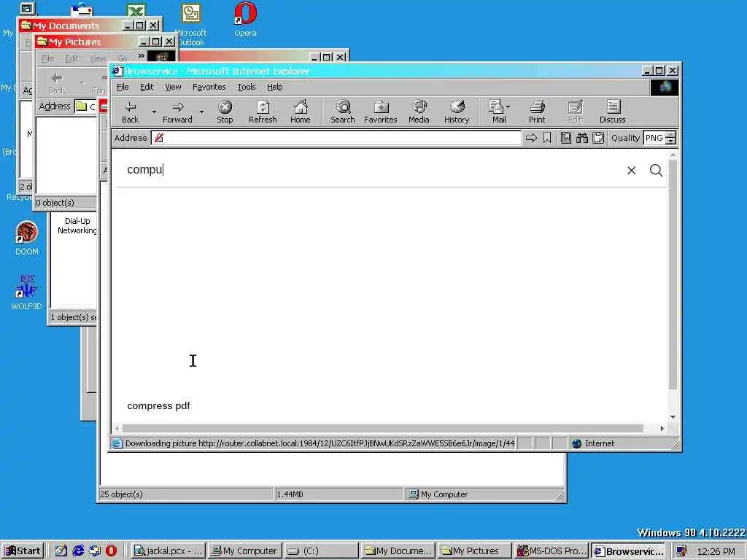747x560 pixels.
Task: Switch to (C:) taskbar button
Action: click(321, 551)
